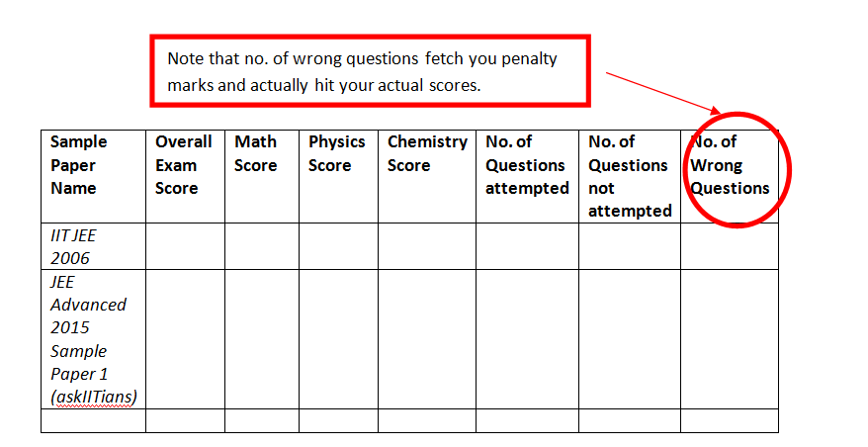Click the Wrong Questions cell for IITJEE 2006
The width and height of the screenshot is (868, 447).
coord(729,246)
